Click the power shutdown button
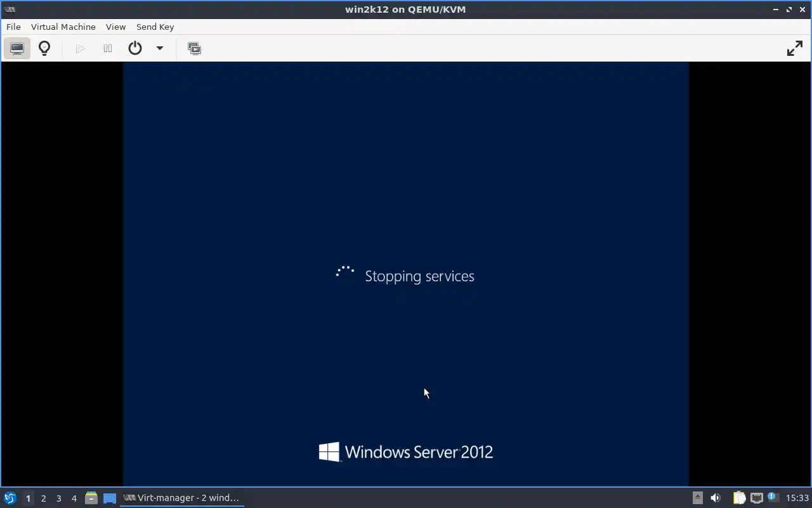 135,48
